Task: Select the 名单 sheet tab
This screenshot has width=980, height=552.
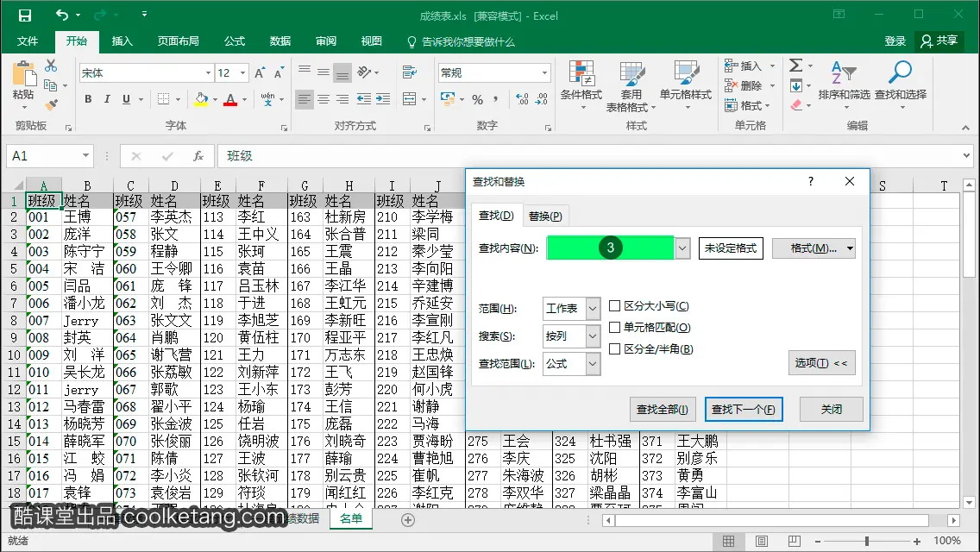Action: click(350, 519)
